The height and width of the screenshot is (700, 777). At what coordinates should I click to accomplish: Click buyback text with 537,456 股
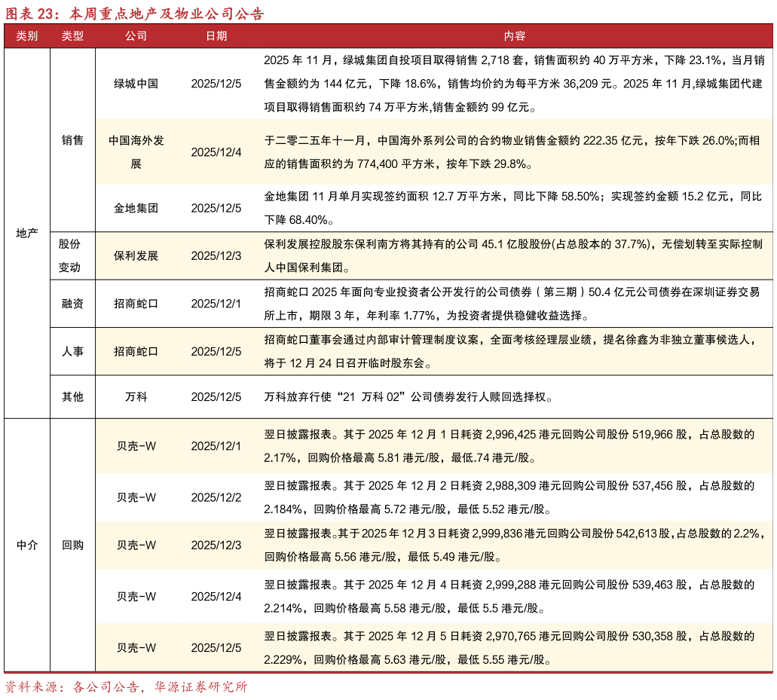[x=509, y=497]
